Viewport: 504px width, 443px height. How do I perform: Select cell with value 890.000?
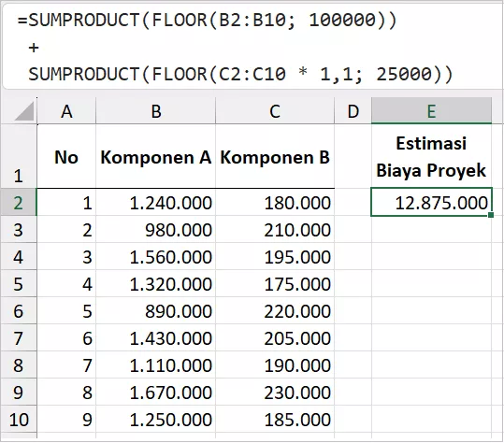point(156,310)
